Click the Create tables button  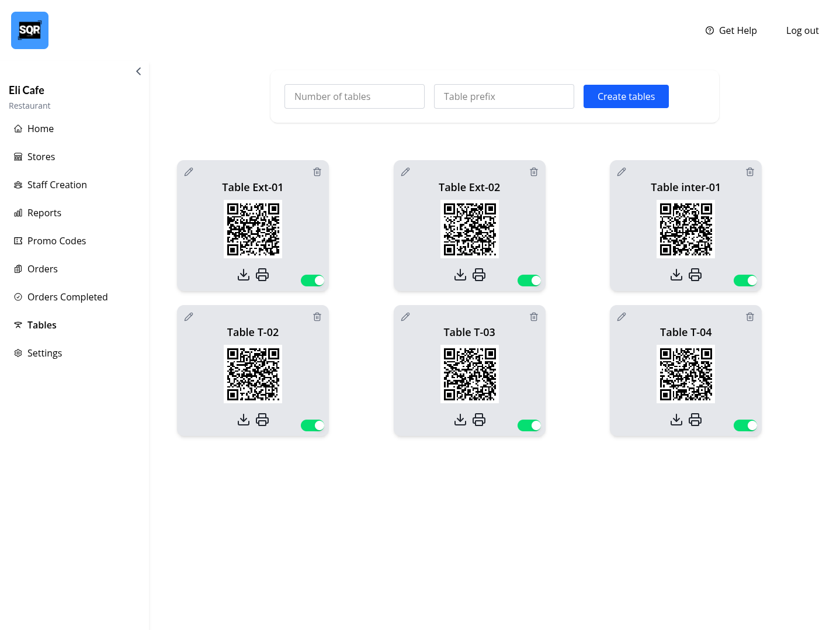coord(626,96)
